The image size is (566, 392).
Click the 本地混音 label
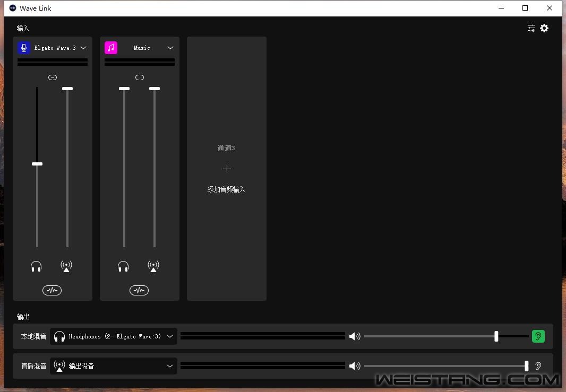[33, 336]
